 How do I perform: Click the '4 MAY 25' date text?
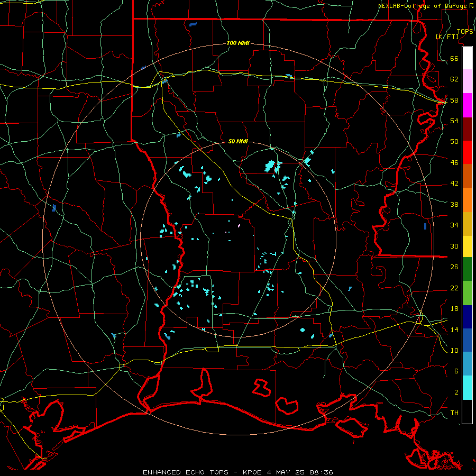[x=287, y=472]
